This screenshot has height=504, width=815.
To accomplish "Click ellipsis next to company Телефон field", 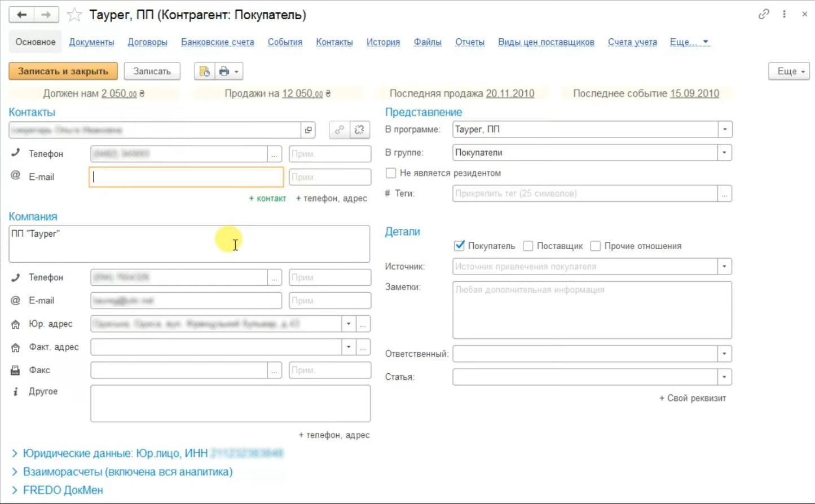I will pos(275,277).
